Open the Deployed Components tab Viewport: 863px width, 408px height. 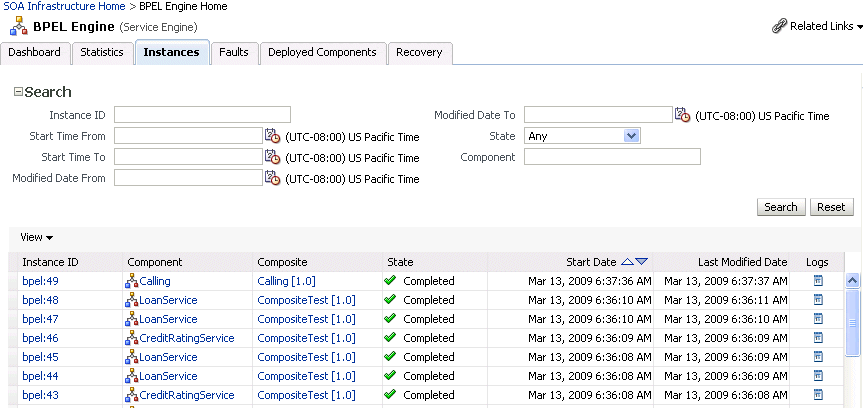(x=323, y=53)
